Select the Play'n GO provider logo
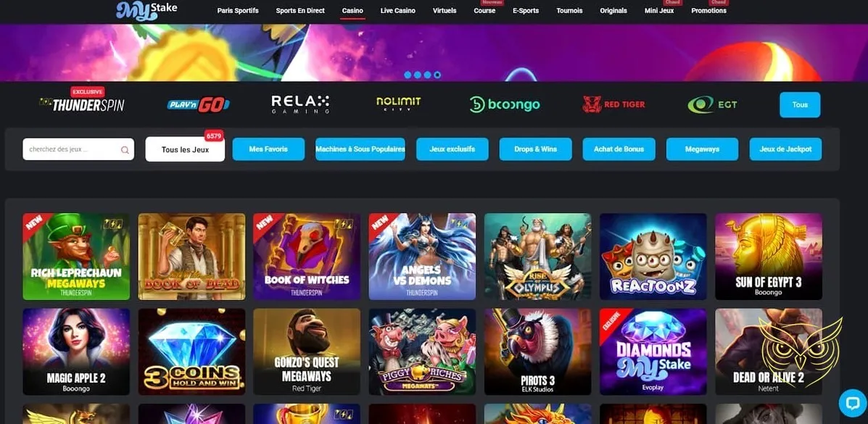 click(198, 104)
